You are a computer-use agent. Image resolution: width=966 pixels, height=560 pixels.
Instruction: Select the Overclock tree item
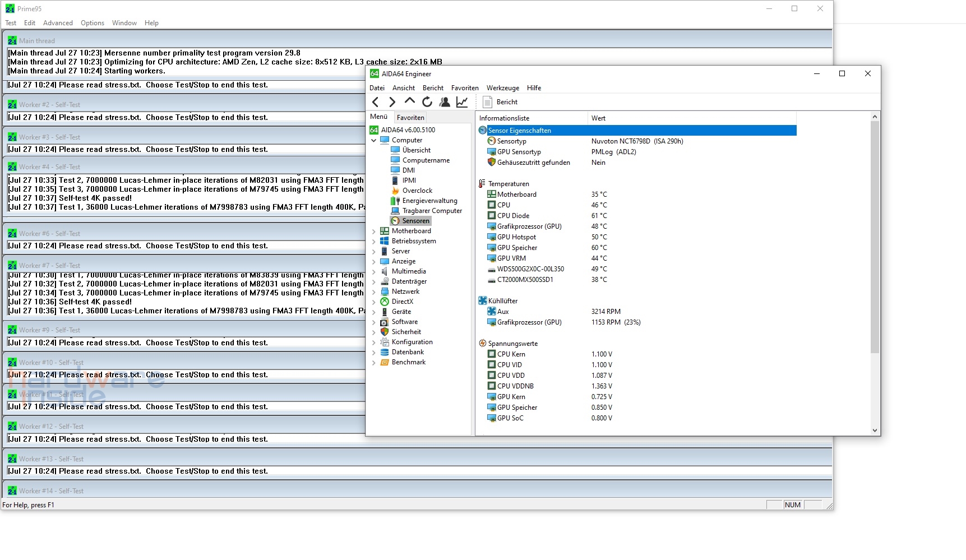[417, 191]
